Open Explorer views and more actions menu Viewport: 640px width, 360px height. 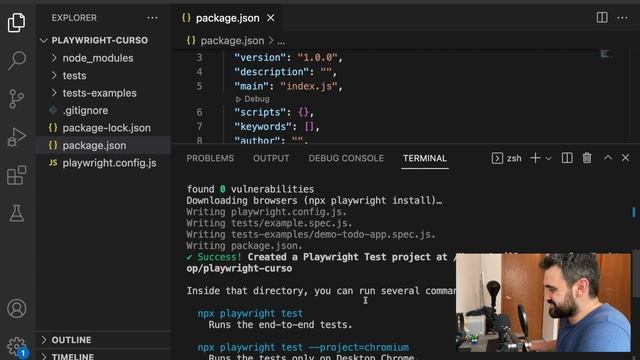(152, 18)
